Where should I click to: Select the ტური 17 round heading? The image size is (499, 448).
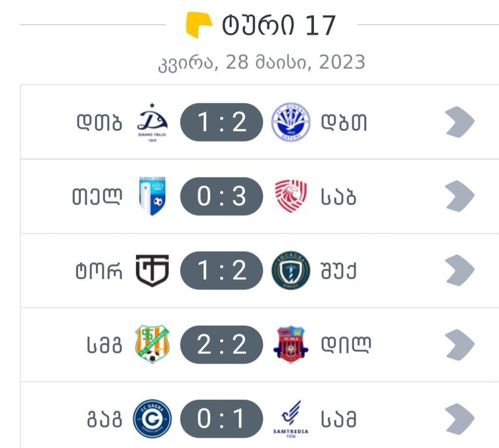[x=279, y=25]
